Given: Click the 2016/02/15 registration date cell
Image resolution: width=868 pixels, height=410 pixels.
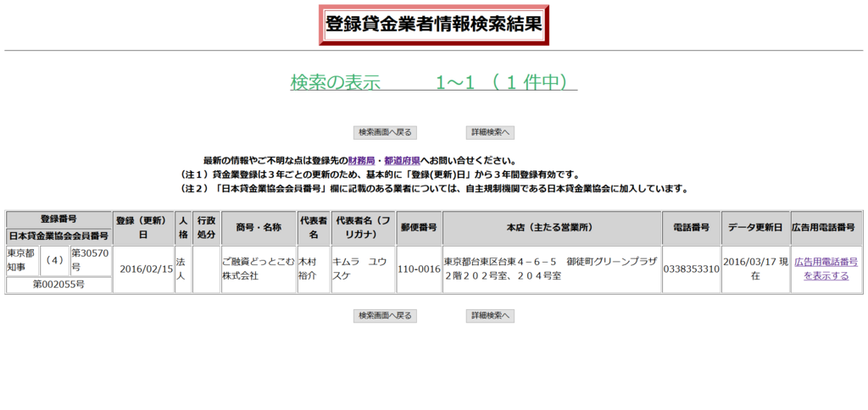Looking at the screenshot, I should pyautogui.click(x=143, y=269).
